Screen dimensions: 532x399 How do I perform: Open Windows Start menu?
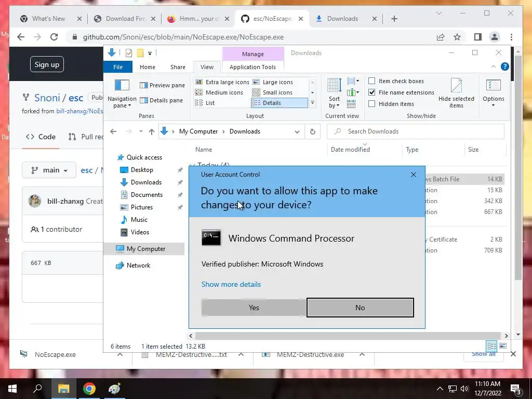tap(12, 389)
